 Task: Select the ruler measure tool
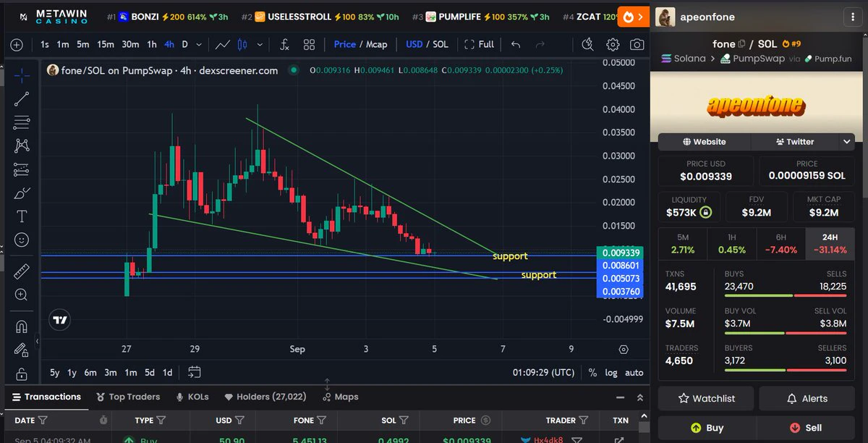point(22,271)
